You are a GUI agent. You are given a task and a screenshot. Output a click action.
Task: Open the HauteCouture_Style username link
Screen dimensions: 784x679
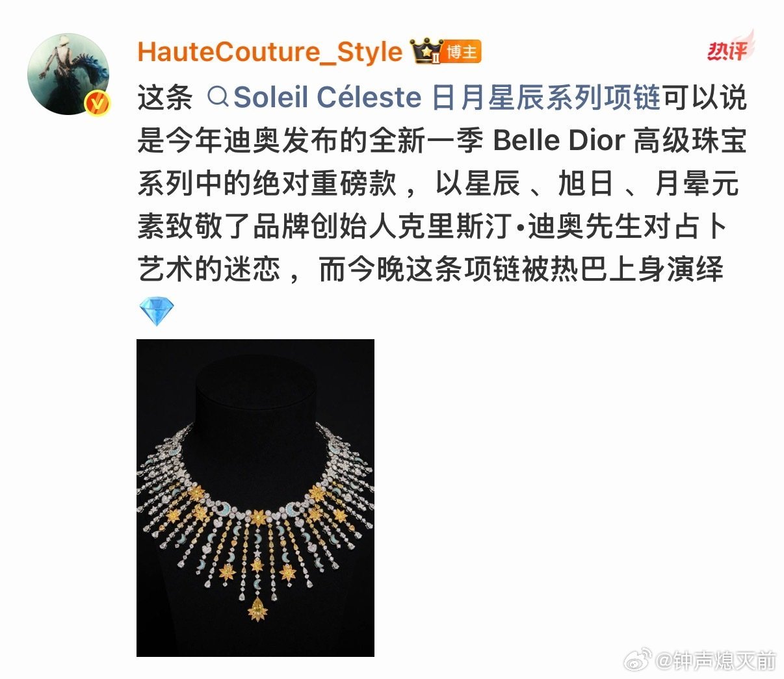point(270,52)
